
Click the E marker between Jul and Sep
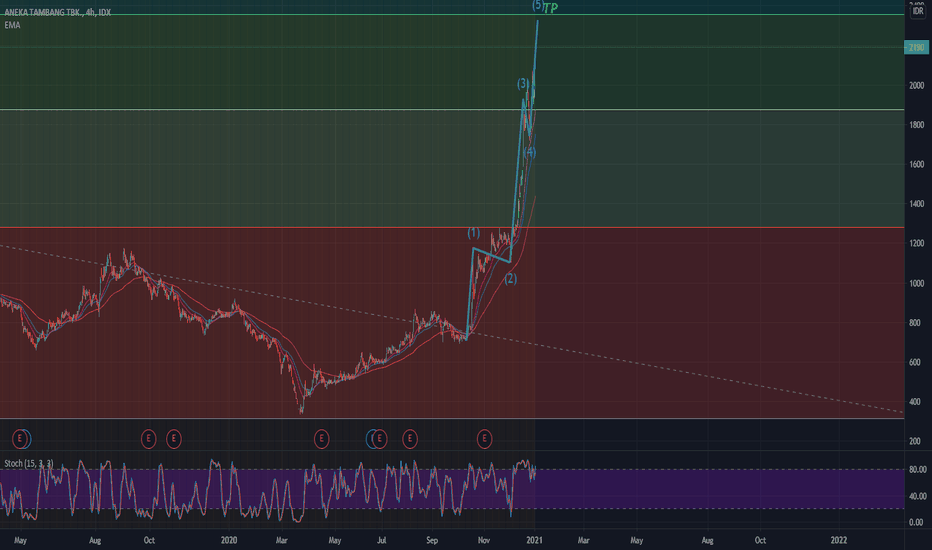click(x=410, y=439)
